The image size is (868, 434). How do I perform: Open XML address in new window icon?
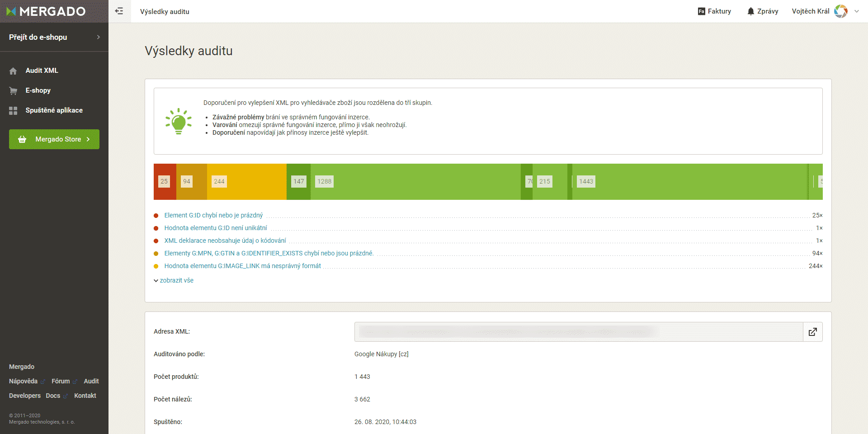point(812,332)
